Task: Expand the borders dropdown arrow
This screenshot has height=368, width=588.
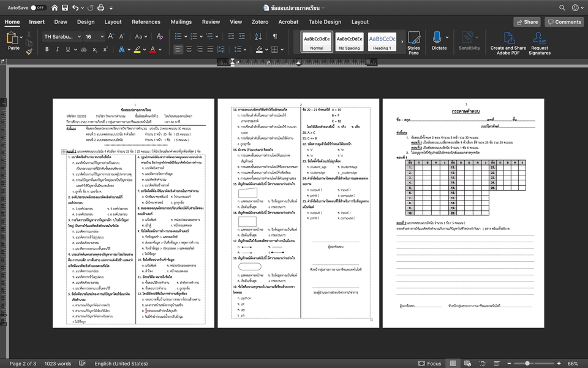Action: (282, 49)
